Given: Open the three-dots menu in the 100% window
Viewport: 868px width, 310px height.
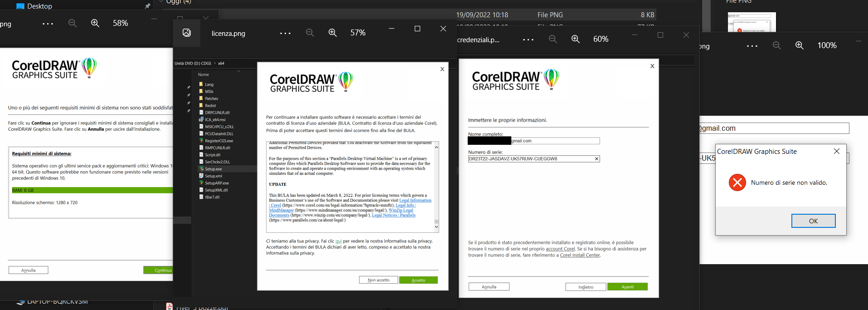Looking at the screenshot, I should click(752, 46).
